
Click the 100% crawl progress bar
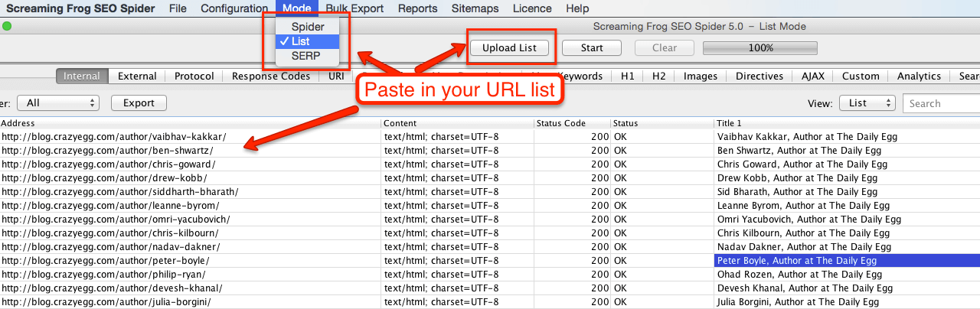[x=760, y=47]
